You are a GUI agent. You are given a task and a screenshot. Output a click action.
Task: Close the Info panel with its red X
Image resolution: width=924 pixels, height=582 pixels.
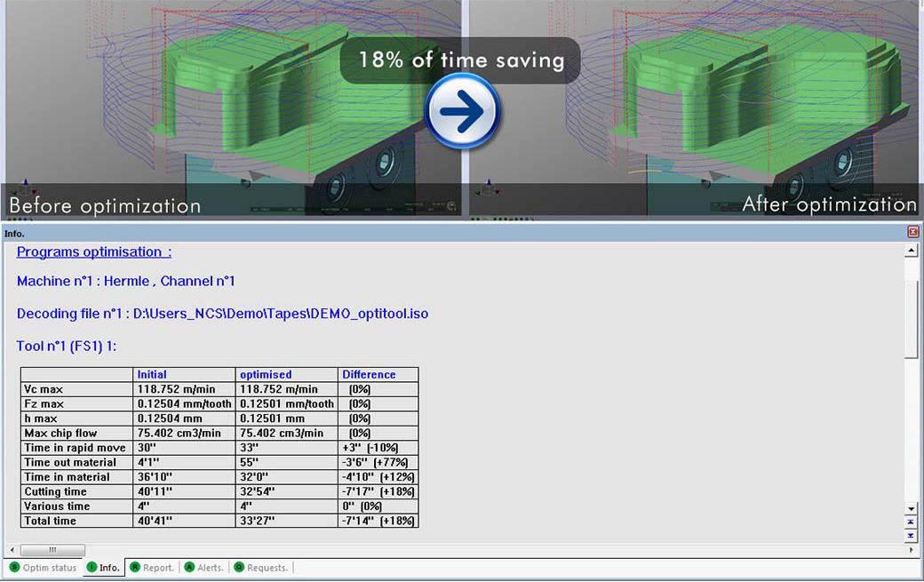pyautogui.click(x=914, y=232)
